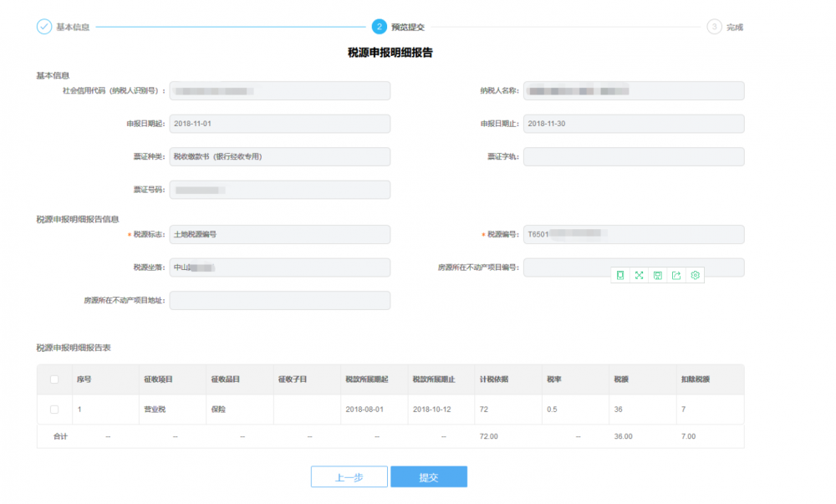Click the step 3 circle for 完成
The height and width of the screenshot is (504, 836).
713,27
